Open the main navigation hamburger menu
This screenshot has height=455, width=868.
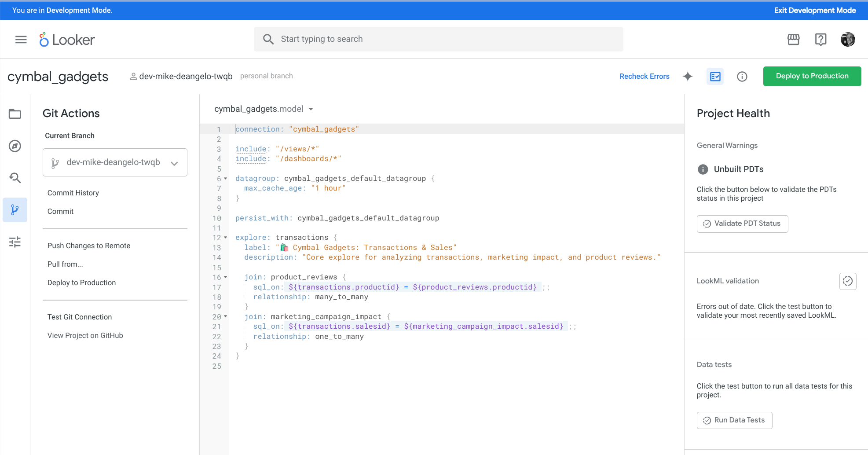pyautogui.click(x=20, y=39)
